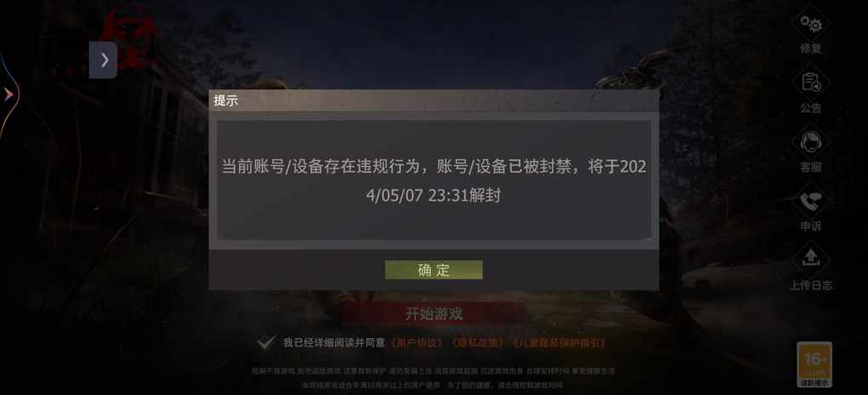Open the pink arrow tab on left edge
This screenshot has height=395, width=868.
pos(9,94)
